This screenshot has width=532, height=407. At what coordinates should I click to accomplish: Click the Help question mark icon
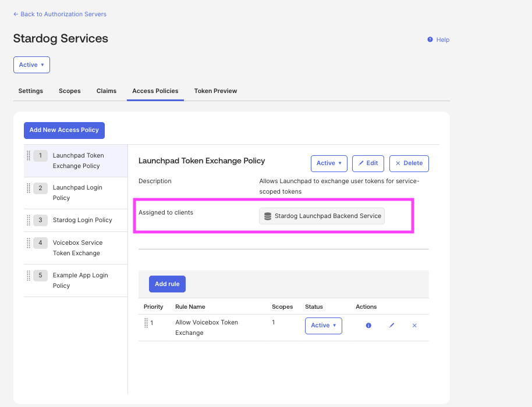point(430,40)
